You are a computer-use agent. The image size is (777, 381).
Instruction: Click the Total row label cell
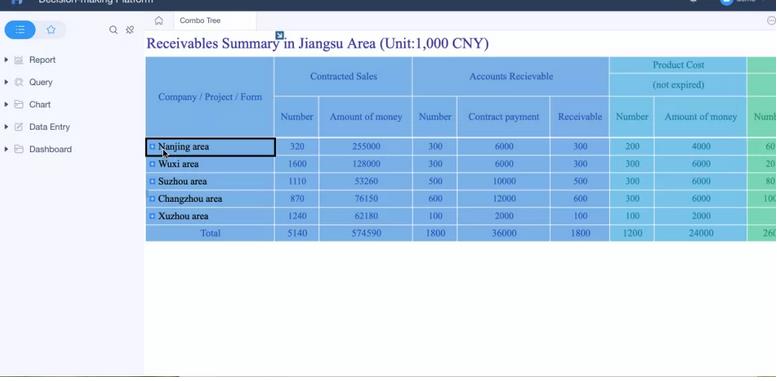tap(210, 233)
